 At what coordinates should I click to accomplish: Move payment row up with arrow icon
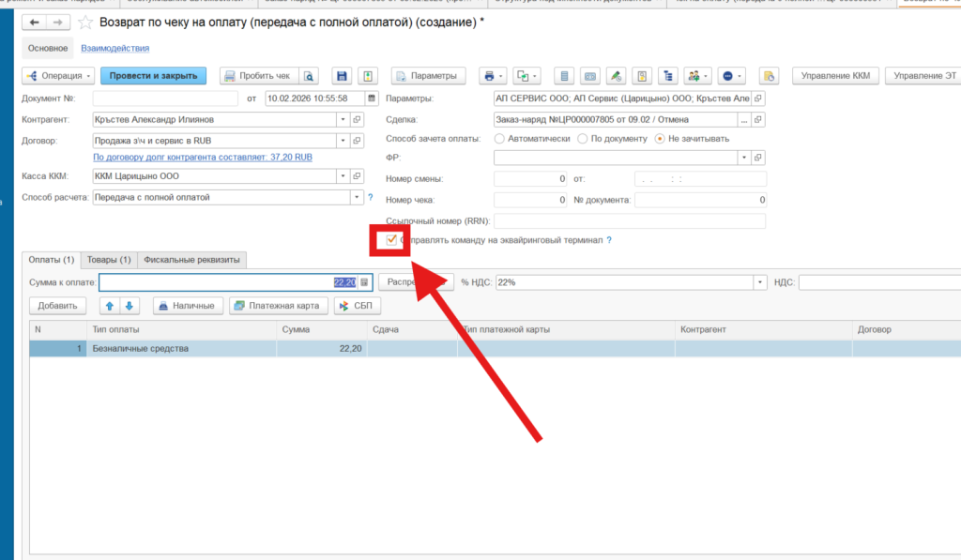(109, 306)
